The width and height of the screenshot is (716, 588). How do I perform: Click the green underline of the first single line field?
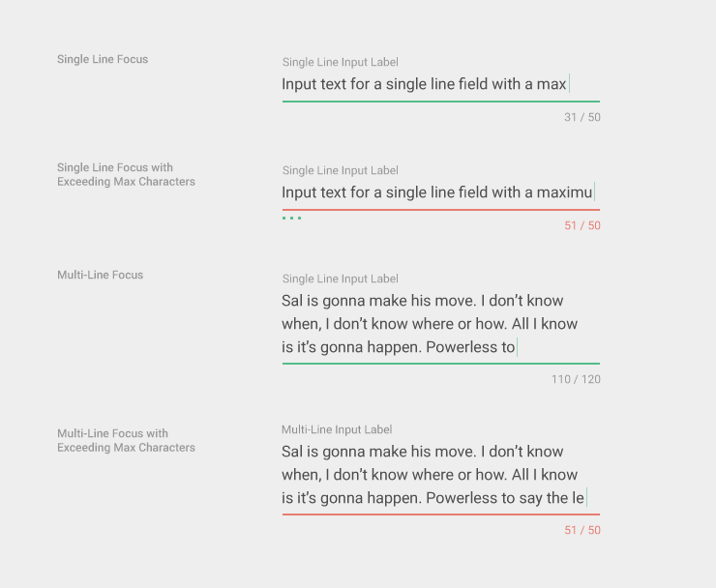[x=440, y=101]
